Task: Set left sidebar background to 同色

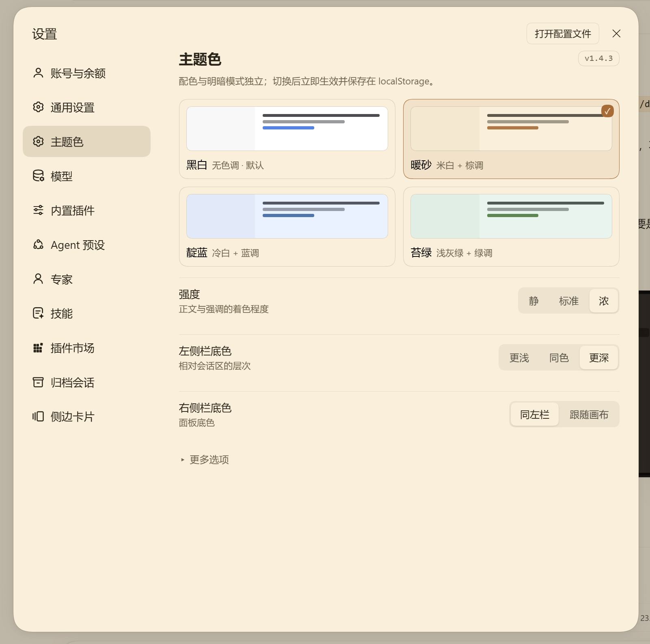Action: pyautogui.click(x=559, y=358)
